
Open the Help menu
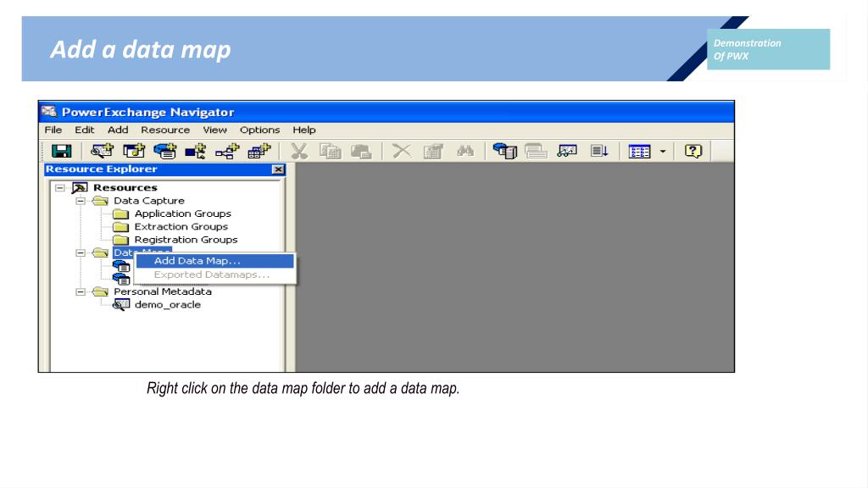pos(304,130)
